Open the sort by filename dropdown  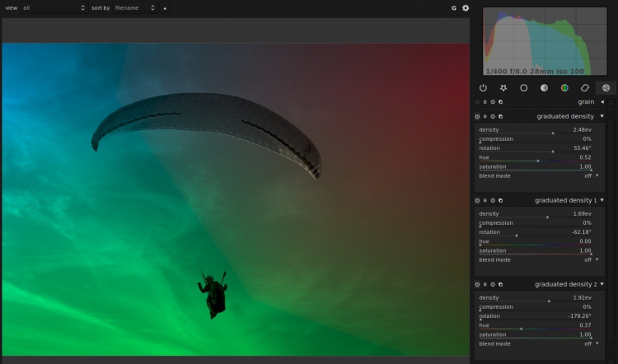pos(134,7)
